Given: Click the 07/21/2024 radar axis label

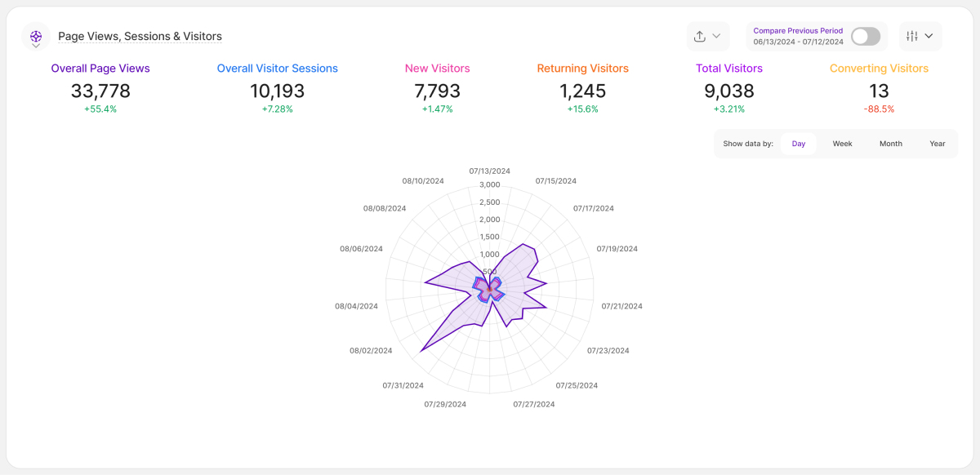Looking at the screenshot, I should pos(621,306).
